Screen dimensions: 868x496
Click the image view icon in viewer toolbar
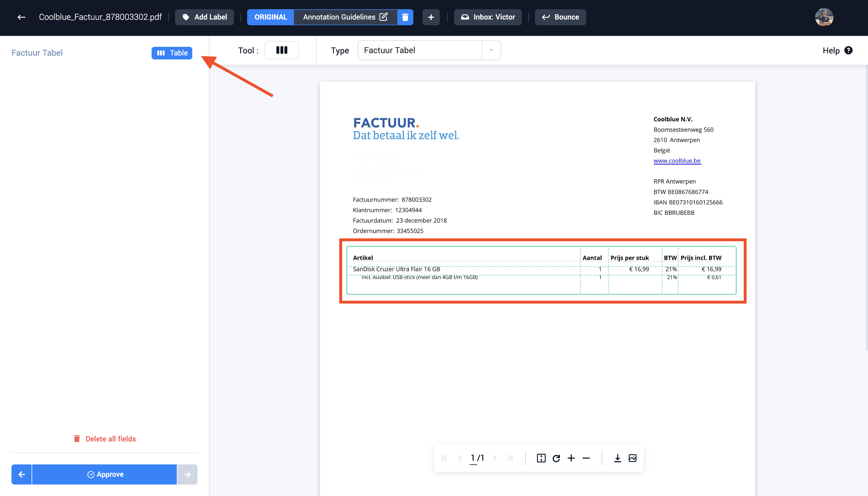click(x=632, y=458)
